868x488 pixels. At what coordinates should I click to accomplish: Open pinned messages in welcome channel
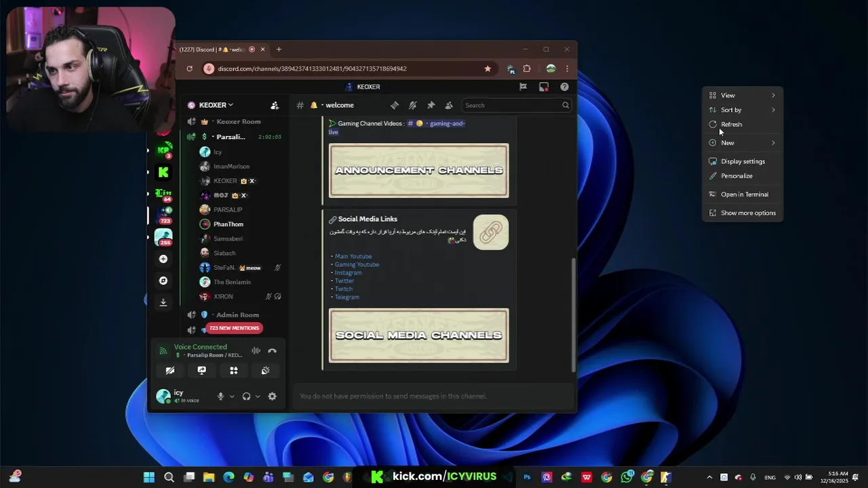(431, 105)
